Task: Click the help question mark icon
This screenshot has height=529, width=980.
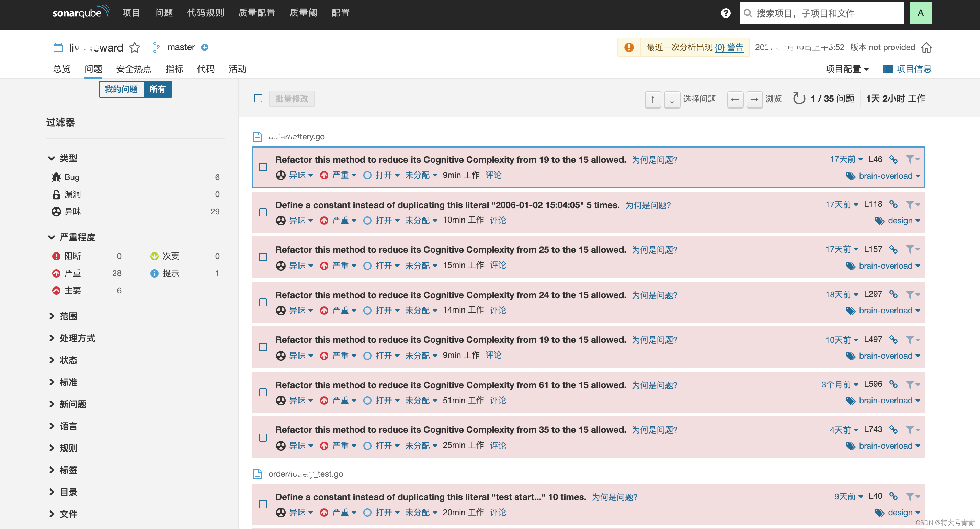Action: (726, 13)
